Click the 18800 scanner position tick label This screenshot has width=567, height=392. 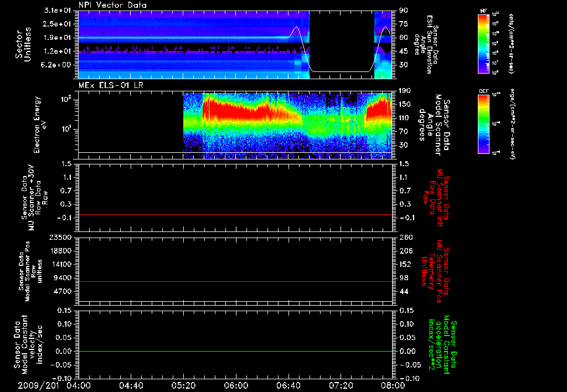(60, 251)
